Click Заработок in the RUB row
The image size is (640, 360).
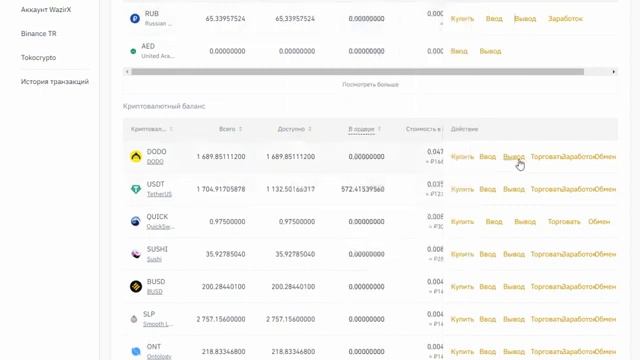(565, 19)
